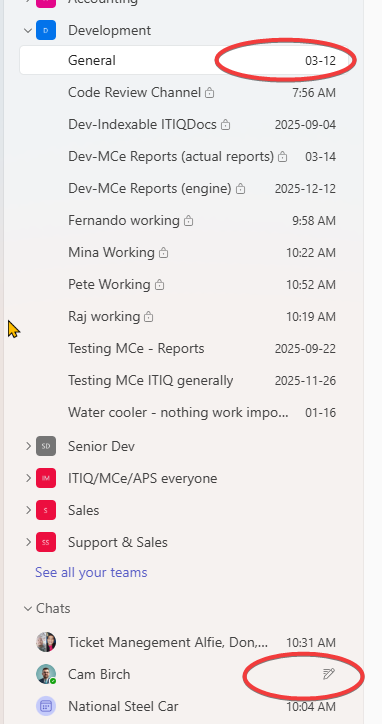
Task: Expand the Sales team chevron
Action: pos(28,510)
